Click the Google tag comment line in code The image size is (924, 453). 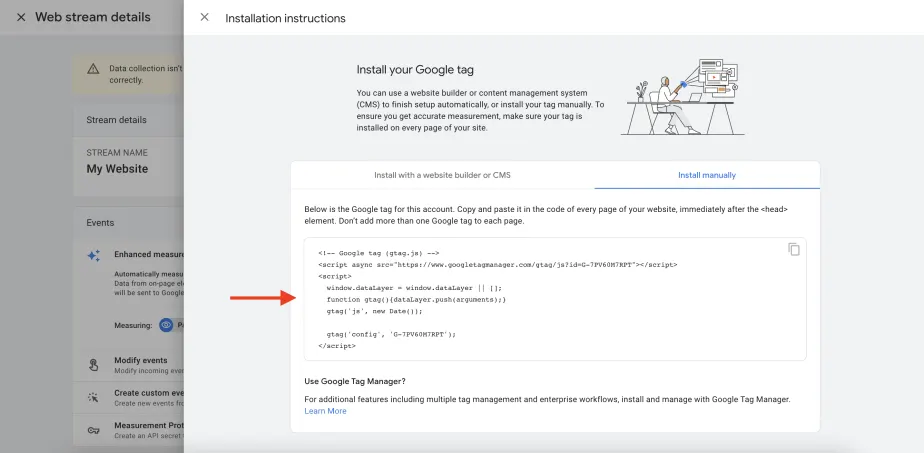tap(378, 253)
